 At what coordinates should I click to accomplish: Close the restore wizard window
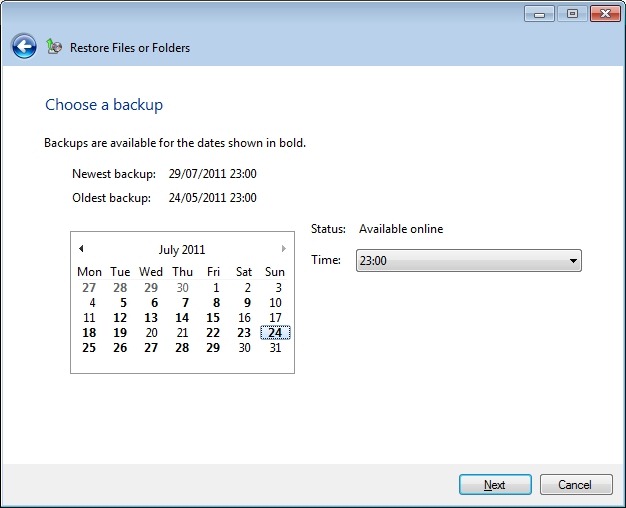tap(604, 14)
